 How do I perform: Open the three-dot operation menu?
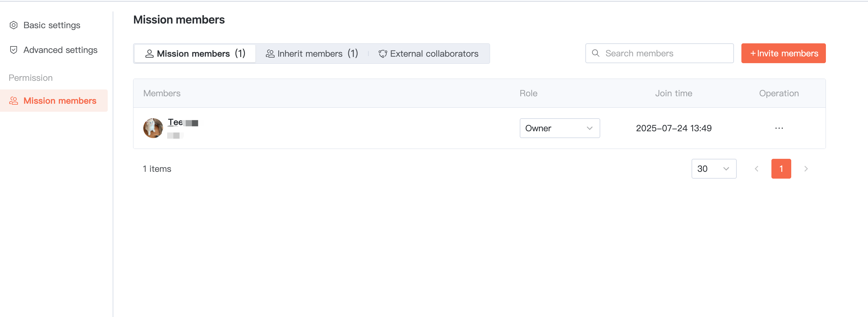pyautogui.click(x=779, y=128)
